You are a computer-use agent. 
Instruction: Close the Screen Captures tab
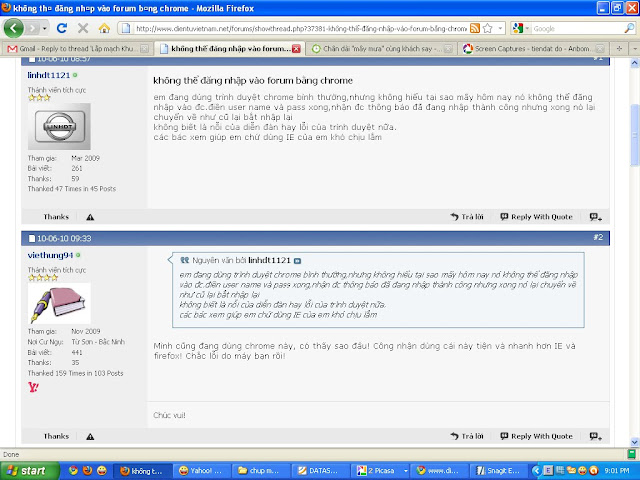pyautogui.click(x=600, y=49)
